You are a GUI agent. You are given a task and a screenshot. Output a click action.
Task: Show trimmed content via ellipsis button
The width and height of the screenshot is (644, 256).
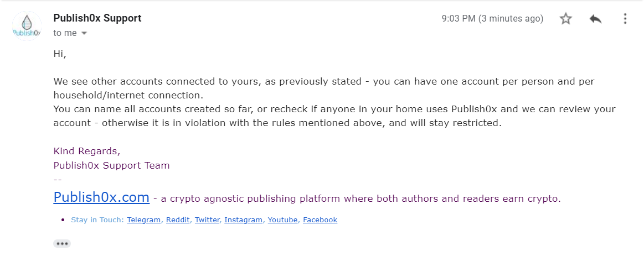click(x=62, y=244)
